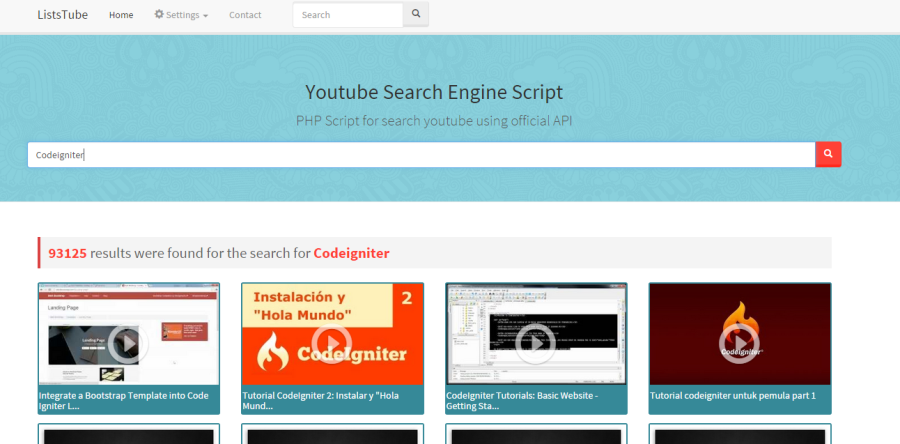
Task: Open the Contact page link
Action: coord(245,15)
